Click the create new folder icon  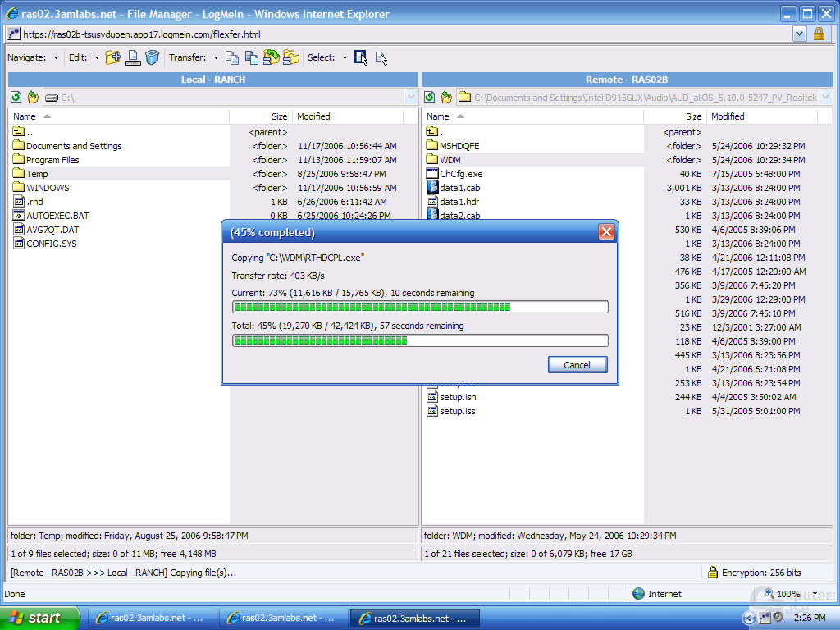[x=112, y=57]
